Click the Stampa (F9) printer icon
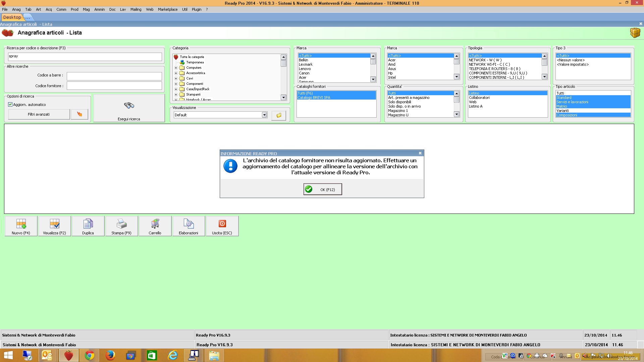 point(121,224)
